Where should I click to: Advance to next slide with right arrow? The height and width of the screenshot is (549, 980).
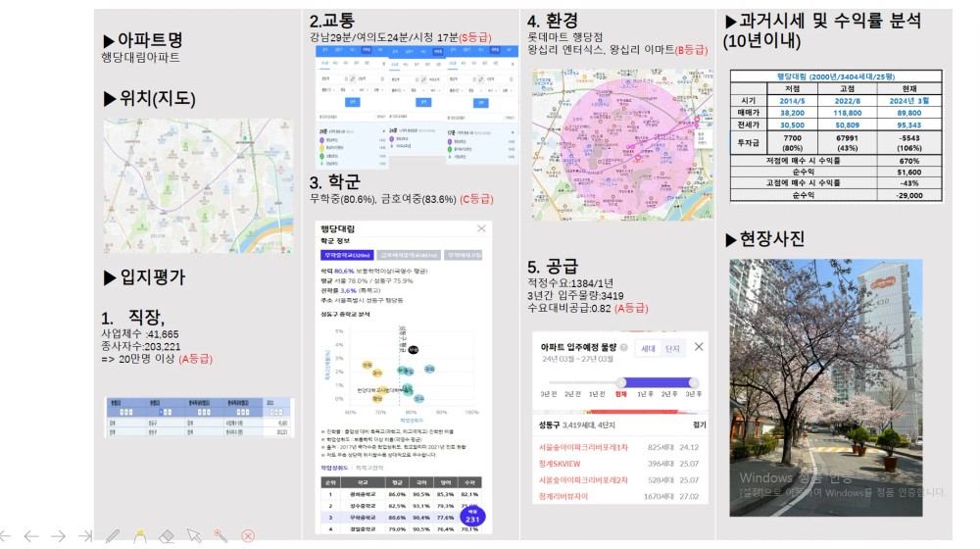click(58, 536)
